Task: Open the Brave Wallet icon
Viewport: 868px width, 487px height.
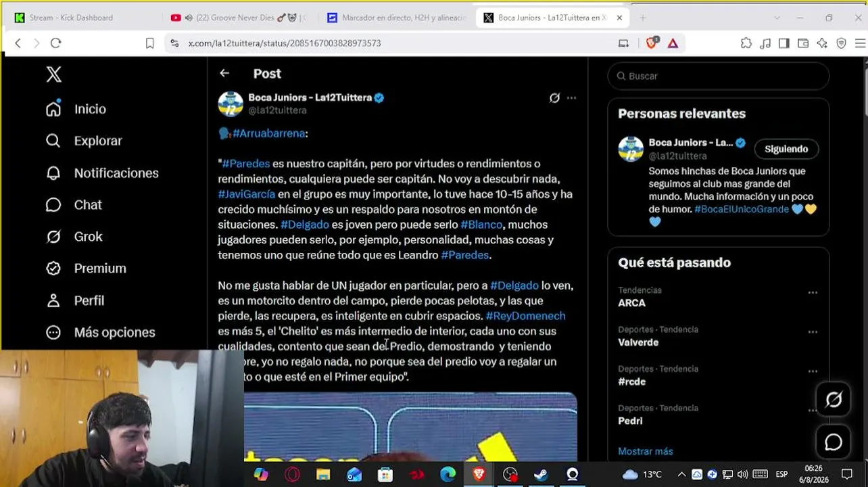Action: pos(803,43)
